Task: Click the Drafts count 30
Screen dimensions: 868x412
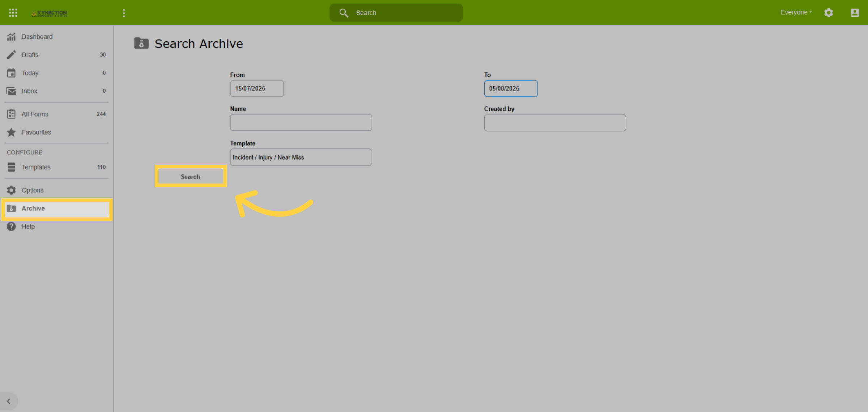Action: pyautogui.click(x=103, y=55)
